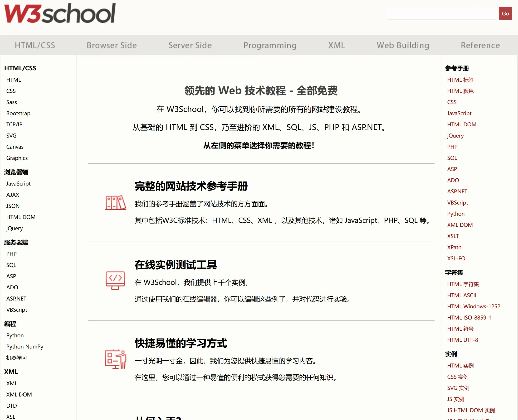Open the jQuery reference manual

[455, 136]
